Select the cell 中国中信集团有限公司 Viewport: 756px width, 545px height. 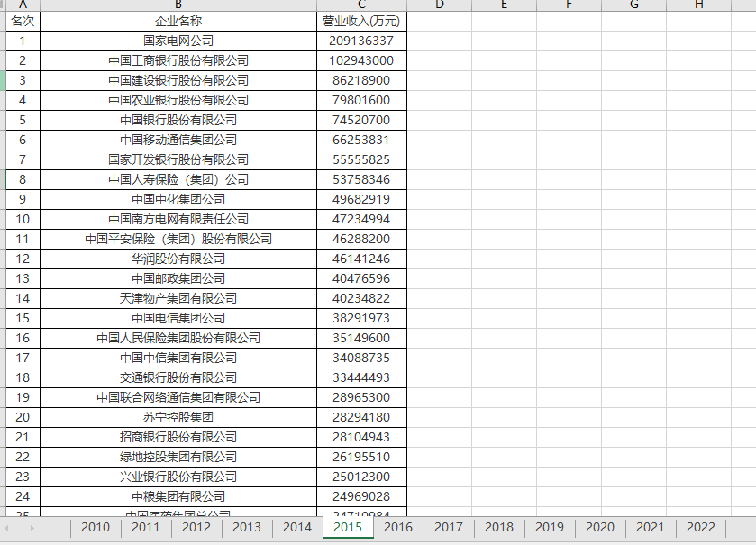[x=178, y=358]
